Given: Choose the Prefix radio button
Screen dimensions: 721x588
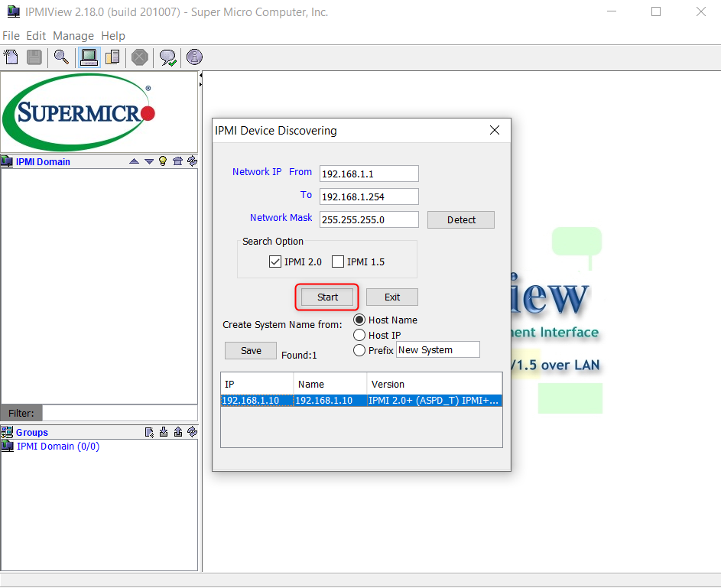Looking at the screenshot, I should point(359,350).
